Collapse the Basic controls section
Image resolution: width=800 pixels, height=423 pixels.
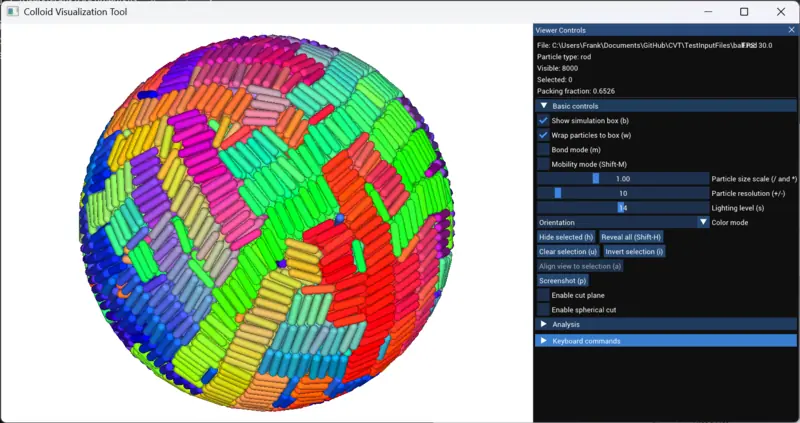544,105
